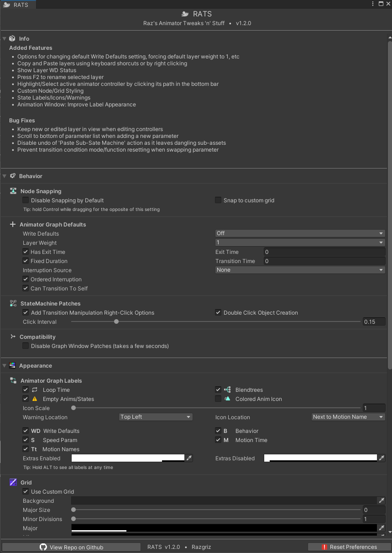Toggle Double Click Object Creation
The width and height of the screenshot is (392, 553).
(218, 312)
